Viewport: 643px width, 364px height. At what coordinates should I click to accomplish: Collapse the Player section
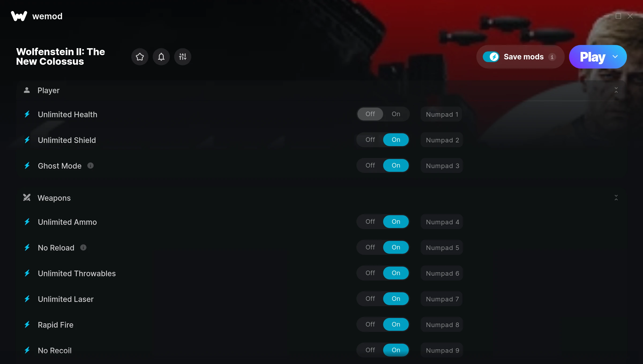point(616,90)
